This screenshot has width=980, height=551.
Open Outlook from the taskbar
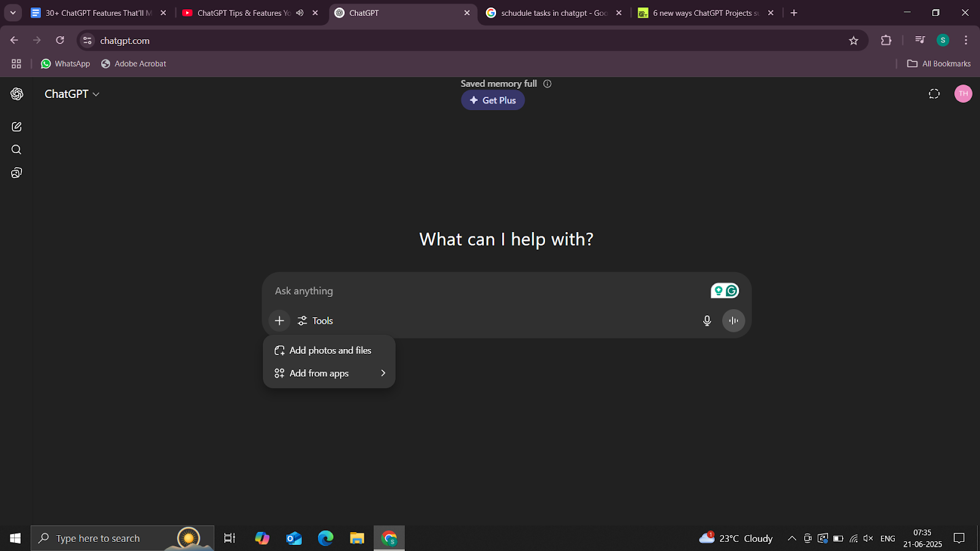(x=294, y=538)
